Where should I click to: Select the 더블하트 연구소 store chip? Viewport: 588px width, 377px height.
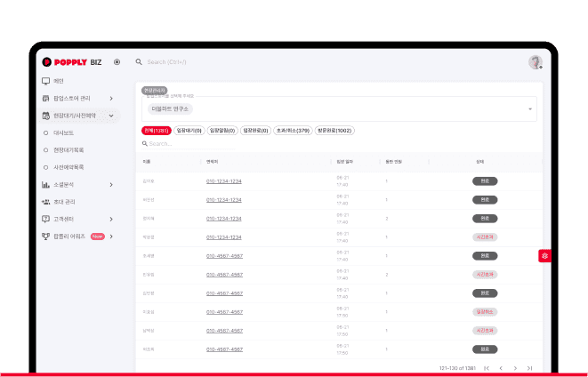170,108
